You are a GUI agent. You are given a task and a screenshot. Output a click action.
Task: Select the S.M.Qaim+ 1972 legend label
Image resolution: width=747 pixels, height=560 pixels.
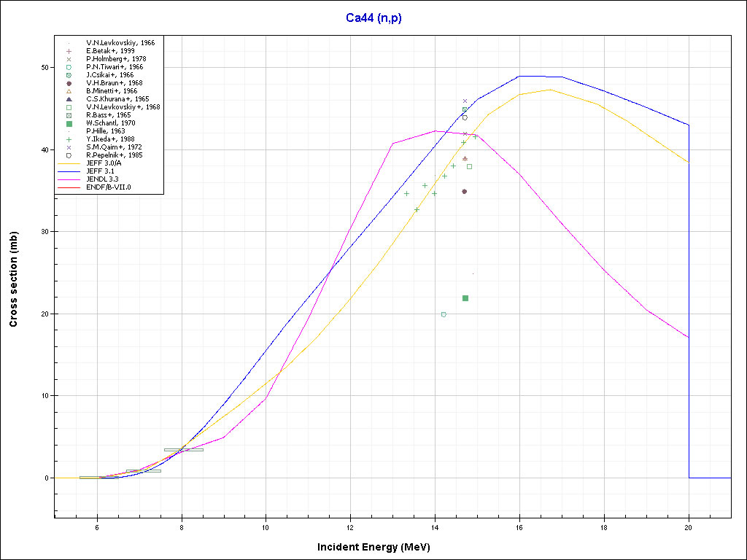[x=115, y=147]
